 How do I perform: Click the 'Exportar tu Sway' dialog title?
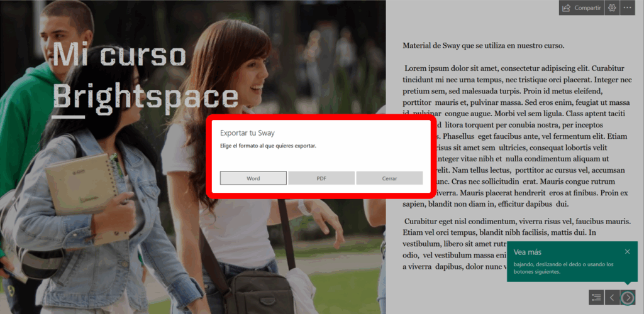coord(247,133)
